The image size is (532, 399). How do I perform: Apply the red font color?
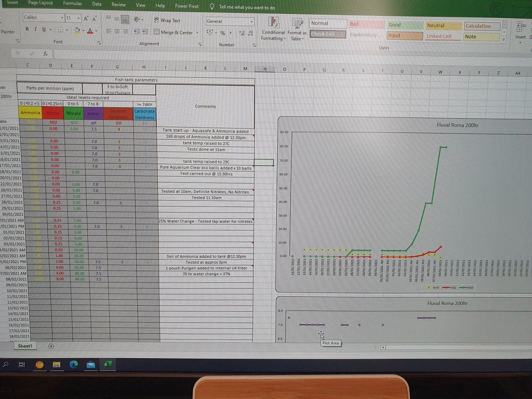tap(90, 31)
